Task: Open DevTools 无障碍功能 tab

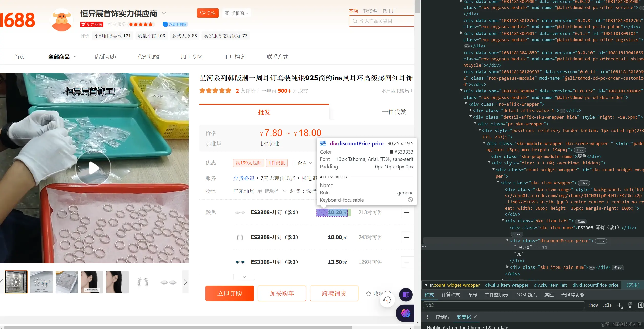Action: pos(573,295)
